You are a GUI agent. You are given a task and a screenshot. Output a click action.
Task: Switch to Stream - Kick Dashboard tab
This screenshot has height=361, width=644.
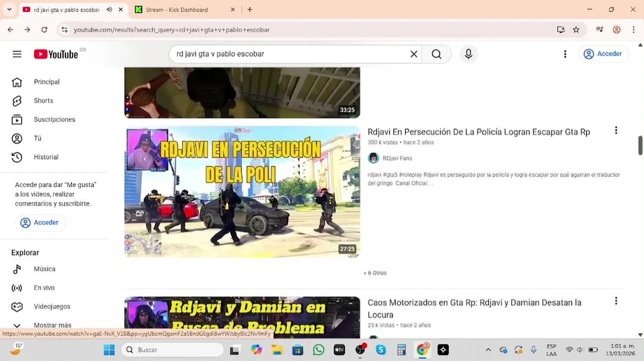pyautogui.click(x=177, y=10)
